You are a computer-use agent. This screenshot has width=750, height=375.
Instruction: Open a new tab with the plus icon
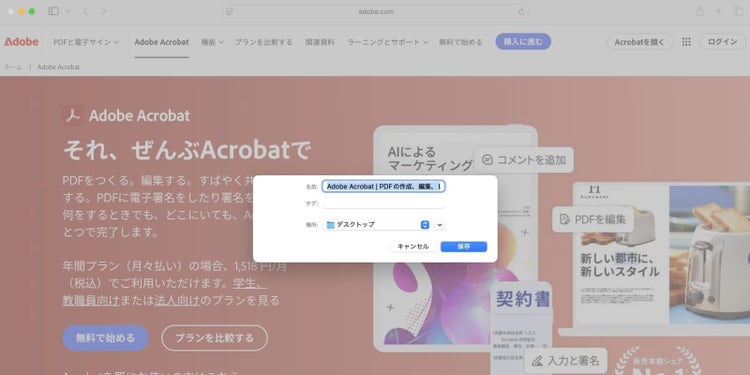(x=718, y=11)
